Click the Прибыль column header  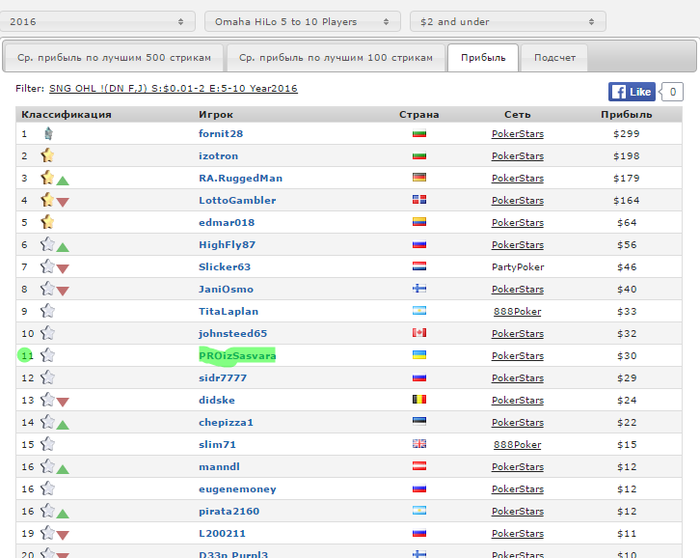(x=626, y=114)
